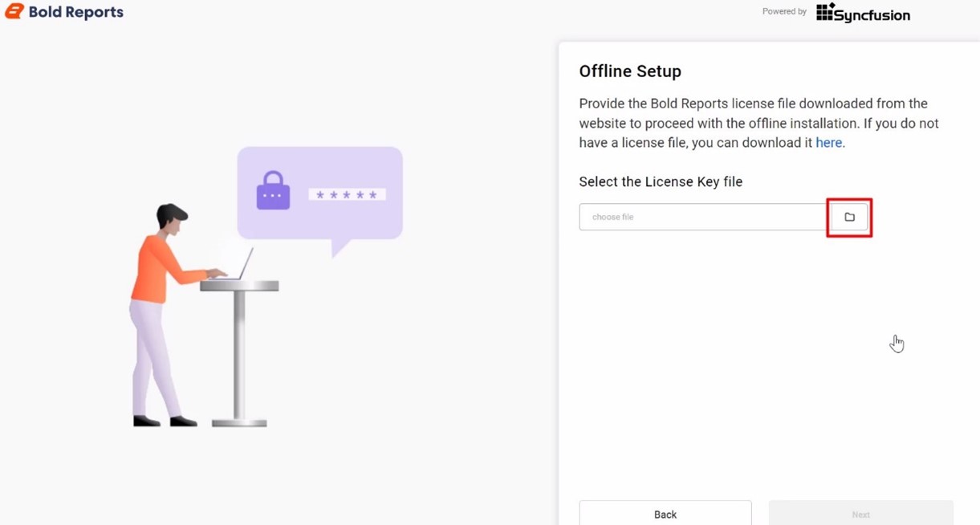
Task: Click the Bold Reports logo icon
Action: click(x=14, y=11)
